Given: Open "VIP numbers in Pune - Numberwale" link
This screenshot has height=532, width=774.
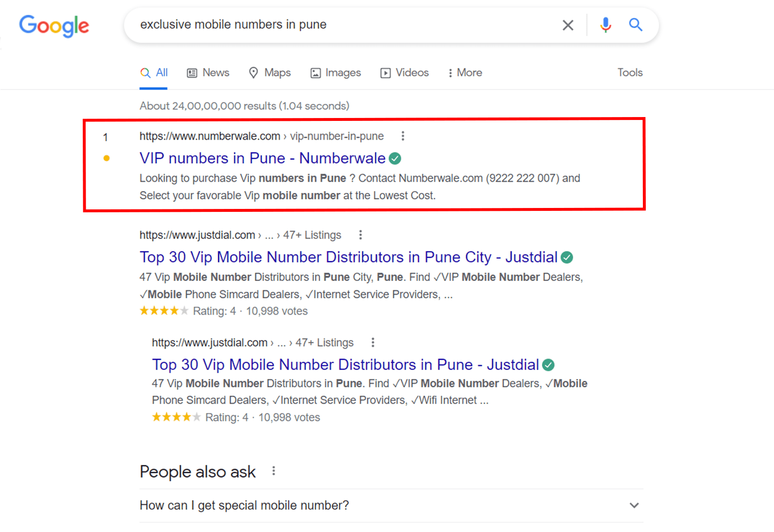Looking at the screenshot, I should [262, 158].
